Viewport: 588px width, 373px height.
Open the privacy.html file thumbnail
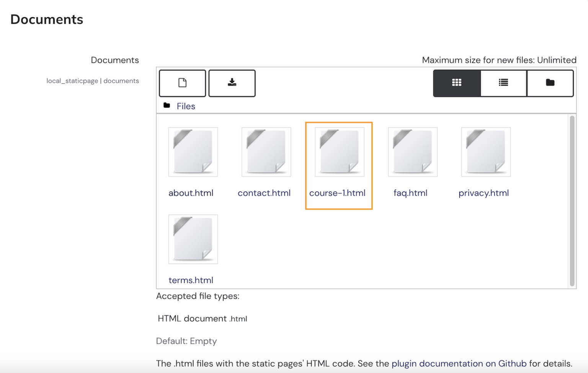pos(485,152)
